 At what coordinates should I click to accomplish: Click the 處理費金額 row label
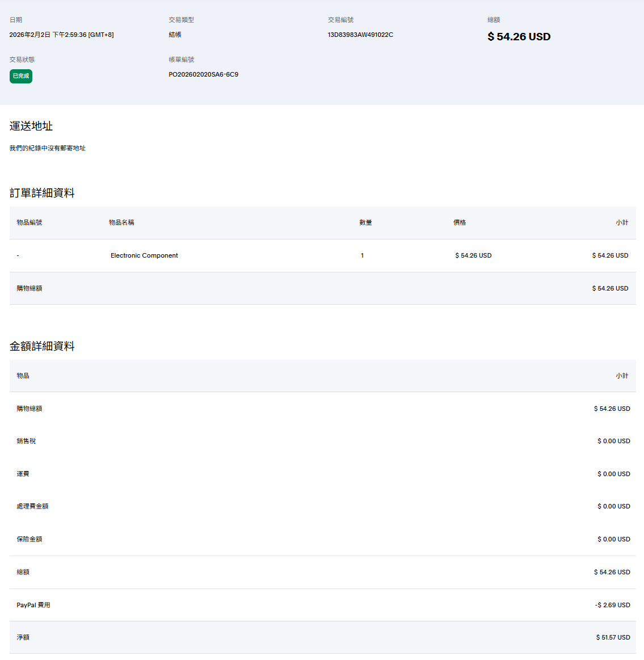(x=32, y=506)
